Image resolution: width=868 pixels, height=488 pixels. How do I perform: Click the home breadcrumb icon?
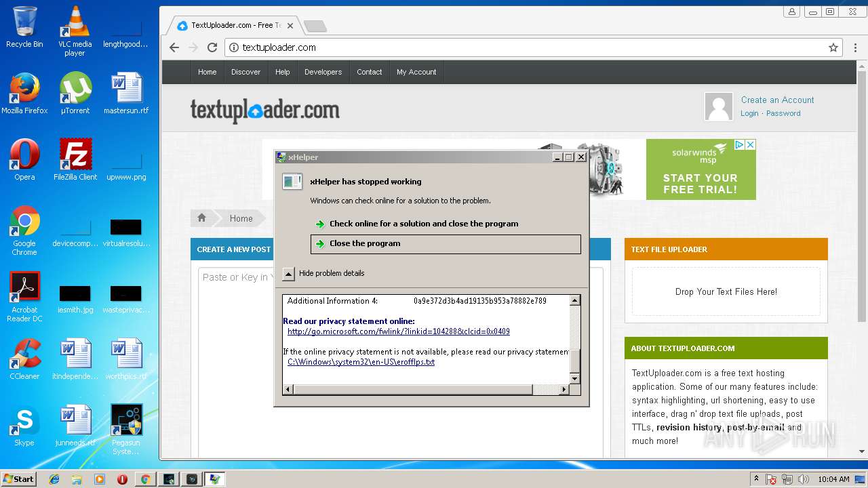pyautogui.click(x=201, y=218)
